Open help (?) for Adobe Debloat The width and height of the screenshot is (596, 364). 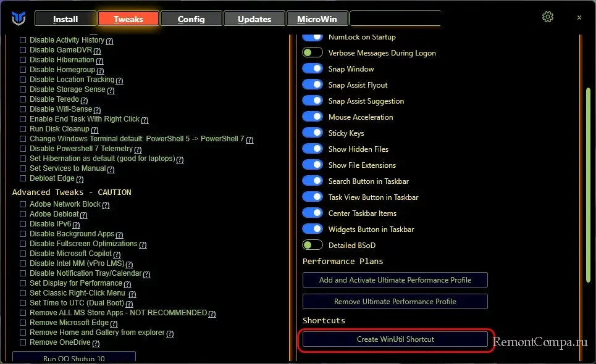(83, 215)
